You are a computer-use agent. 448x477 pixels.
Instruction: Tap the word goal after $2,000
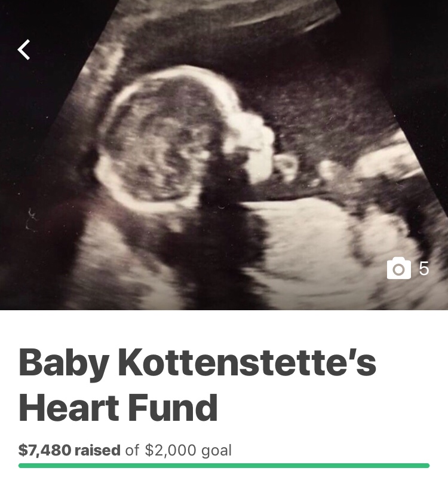[216, 451]
